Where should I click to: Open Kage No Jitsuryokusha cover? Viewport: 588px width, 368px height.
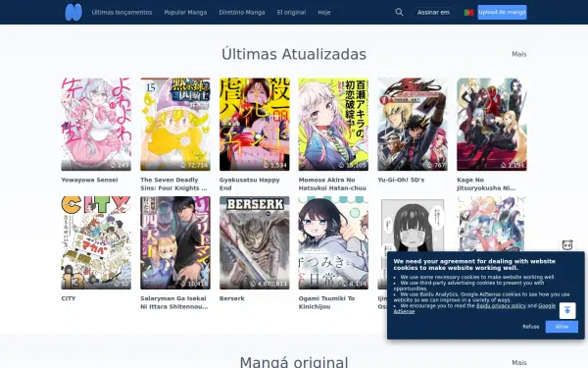[x=492, y=125]
